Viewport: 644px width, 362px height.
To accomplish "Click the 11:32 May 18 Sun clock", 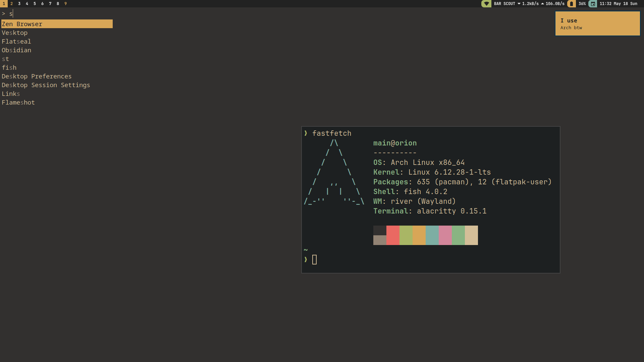I will (618, 4).
